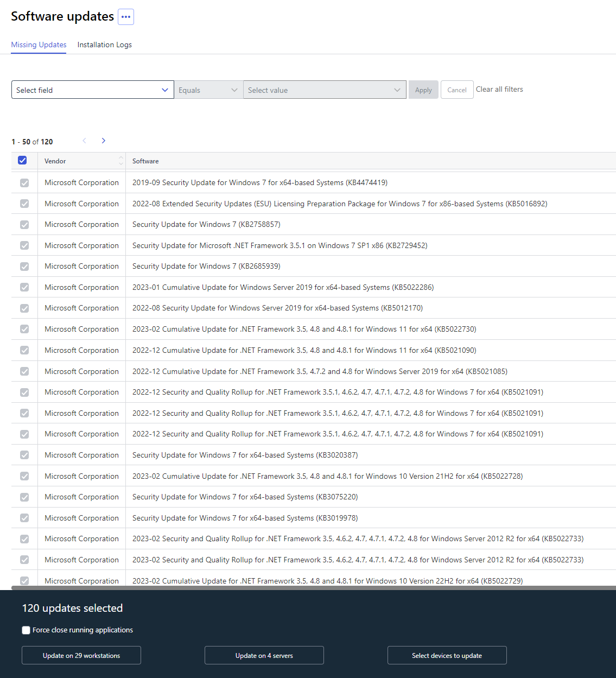The image size is (616, 678).
Task: Uncheck the row for update KB3020387
Action: click(x=24, y=455)
